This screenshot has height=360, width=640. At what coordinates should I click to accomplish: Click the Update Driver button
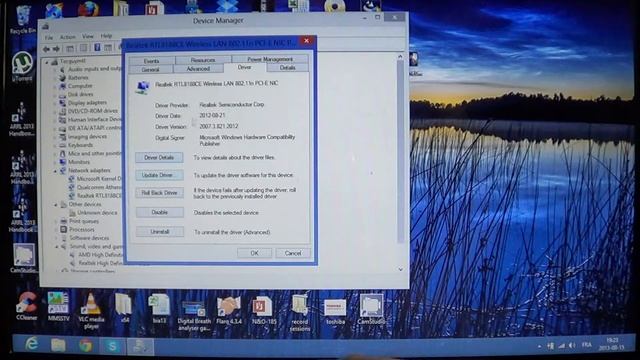159,175
